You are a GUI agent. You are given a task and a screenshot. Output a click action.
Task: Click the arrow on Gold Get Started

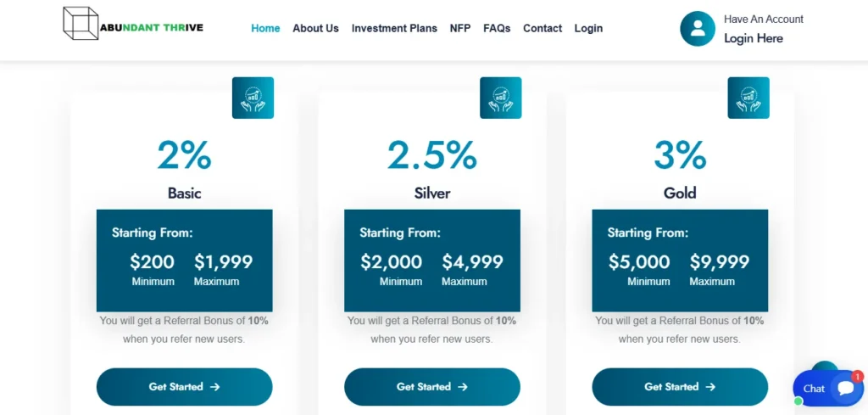click(711, 387)
